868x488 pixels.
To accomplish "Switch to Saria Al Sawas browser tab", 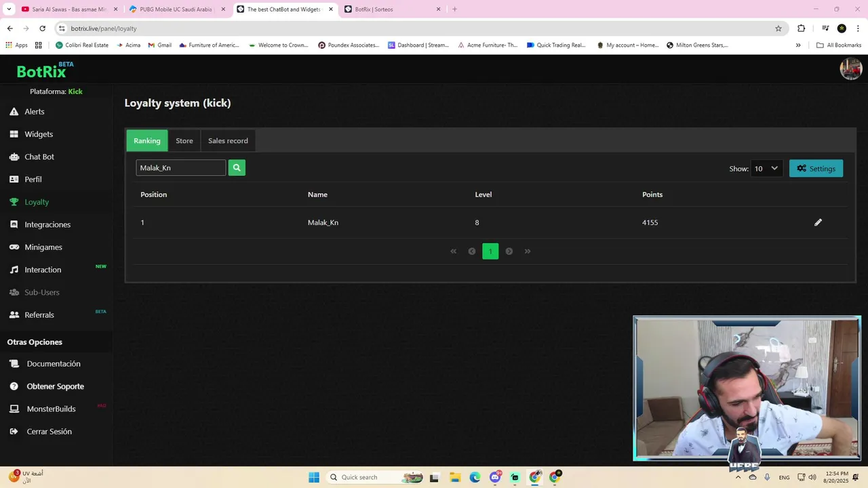I will (x=69, y=9).
